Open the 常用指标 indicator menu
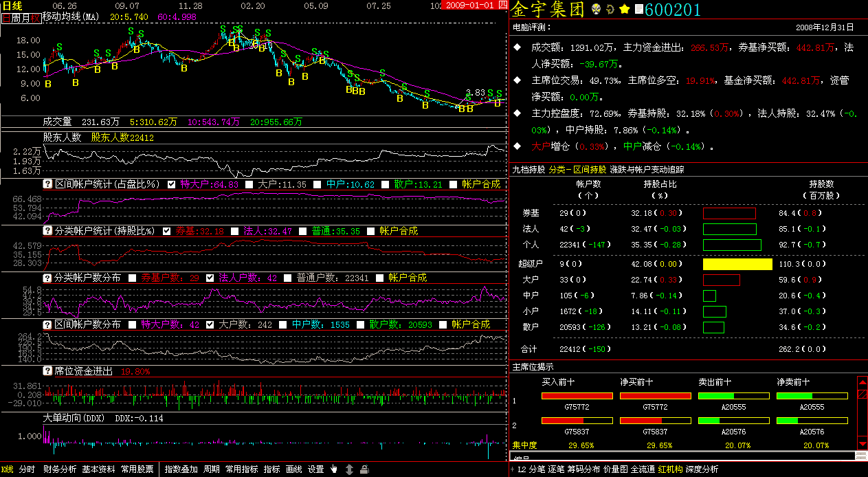This screenshot has width=868, height=477. [241, 469]
